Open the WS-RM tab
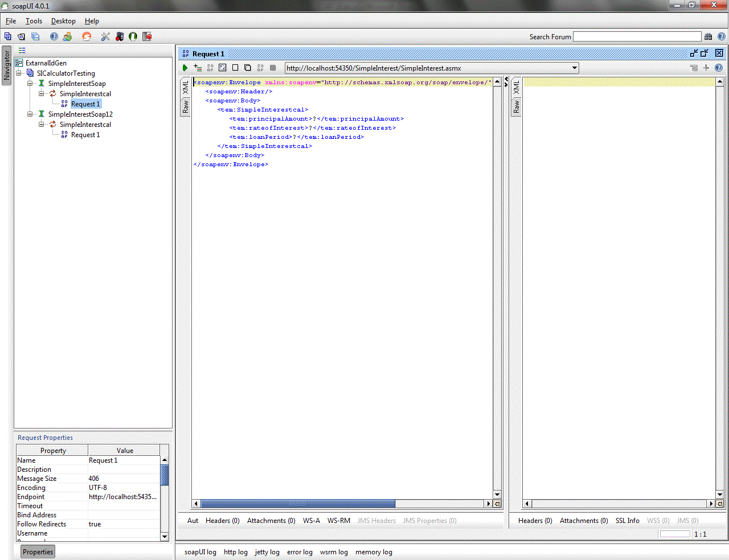Viewport: 729px width, 560px height. click(x=339, y=521)
